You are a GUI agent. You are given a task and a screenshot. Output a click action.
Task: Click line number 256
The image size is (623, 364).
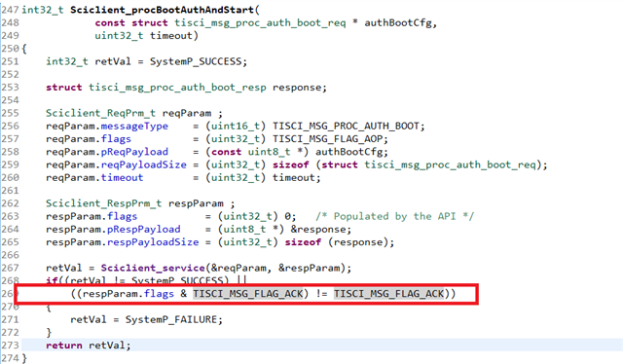tap(10, 127)
